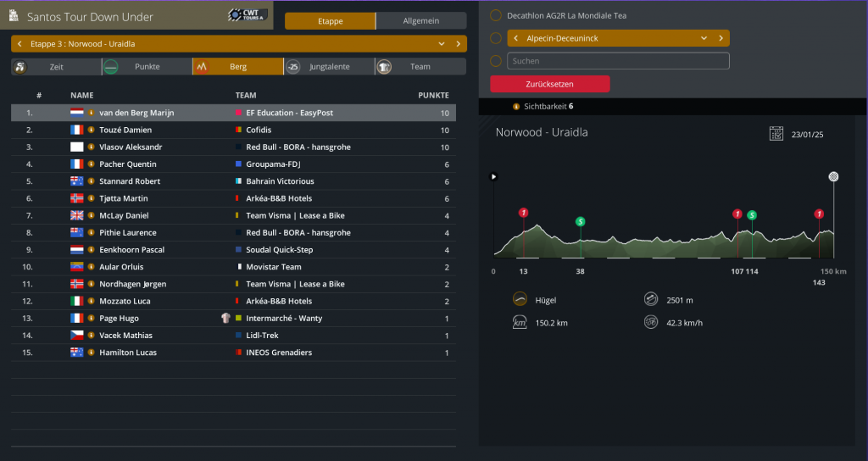Click the red mountain marker at km 13
This screenshot has width=868, height=461.
click(x=523, y=212)
